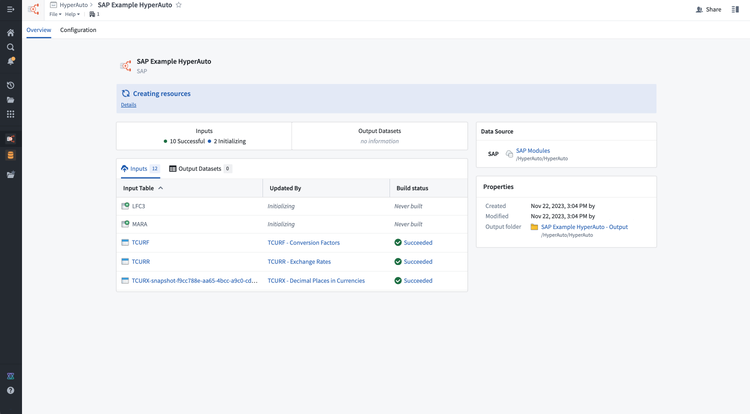
Task: Sort by Input Table column arrow
Action: point(161,188)
